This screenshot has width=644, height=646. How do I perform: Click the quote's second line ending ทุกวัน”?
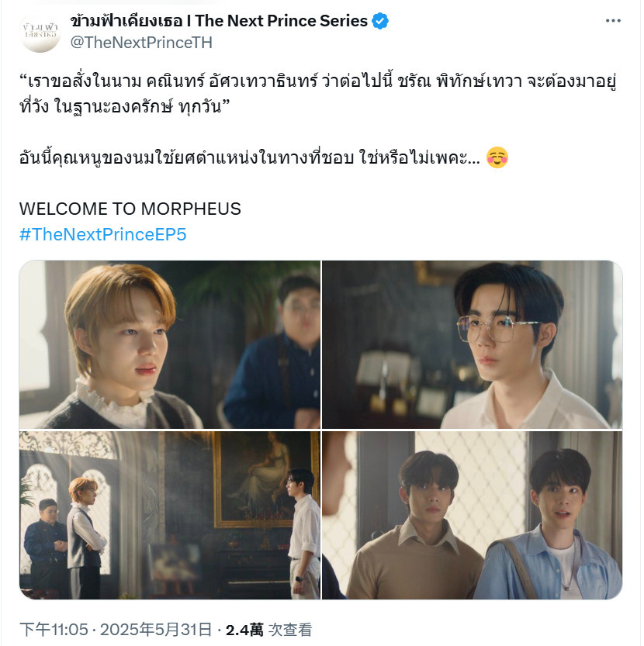coord(124,107)
